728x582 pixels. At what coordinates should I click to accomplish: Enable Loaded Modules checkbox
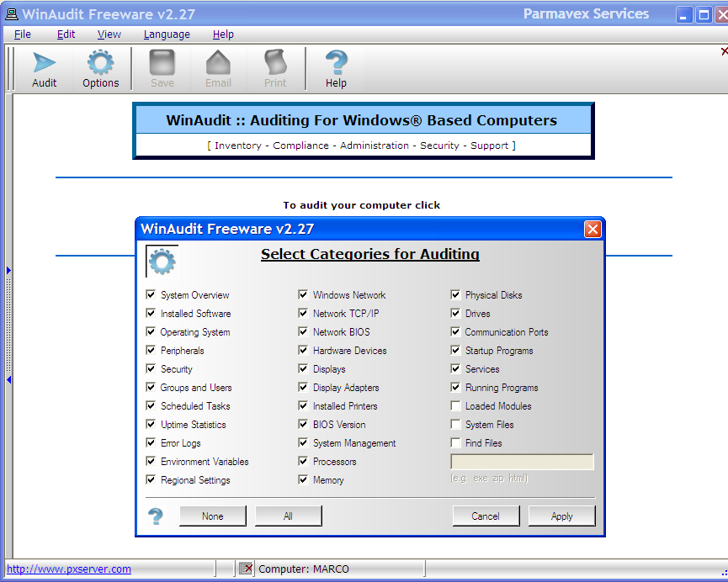455,405
